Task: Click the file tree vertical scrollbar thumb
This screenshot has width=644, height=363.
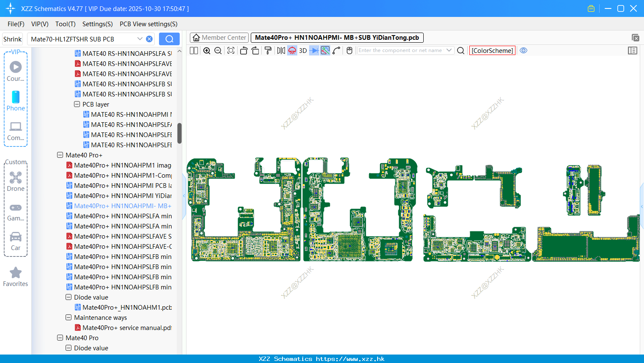Action: coord(179,133)
